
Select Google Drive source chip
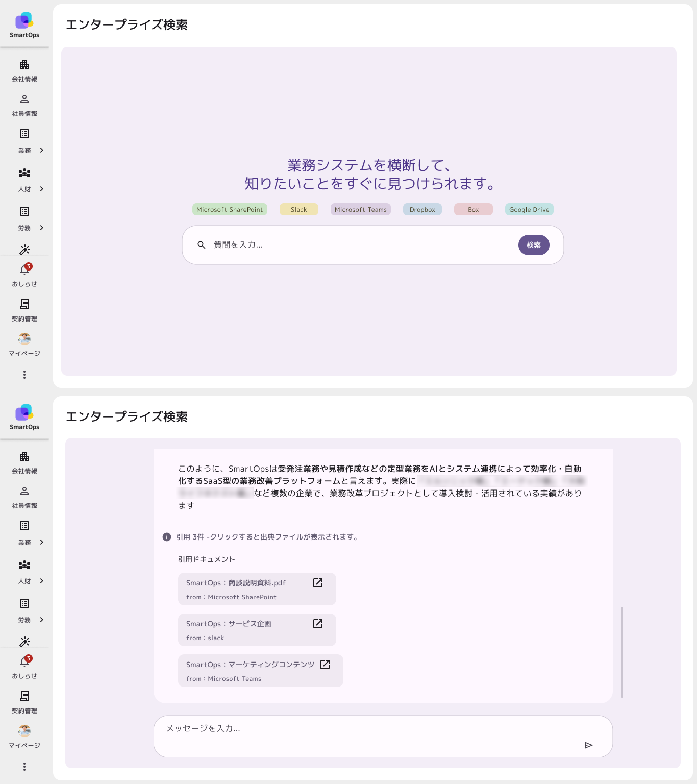529,209
